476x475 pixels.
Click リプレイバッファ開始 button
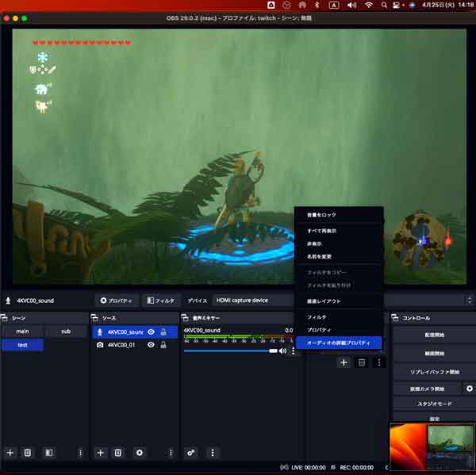pos(435,371)
